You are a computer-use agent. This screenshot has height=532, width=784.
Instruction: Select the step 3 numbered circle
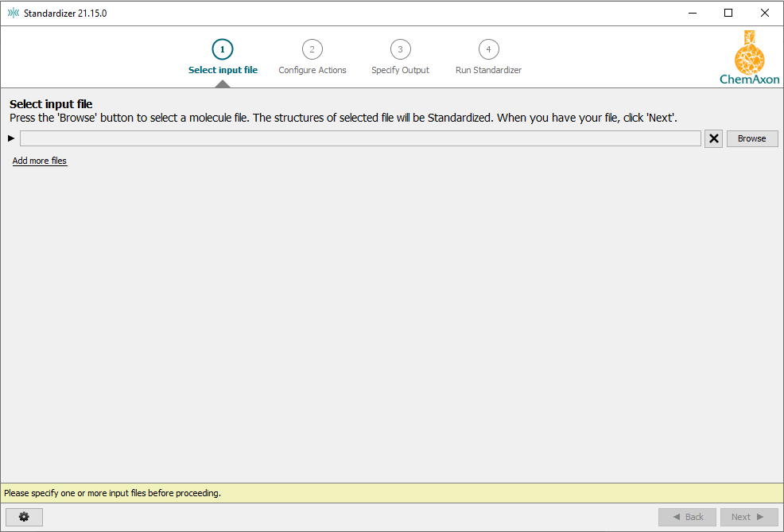pyautogui.click(x=400, y=49)
